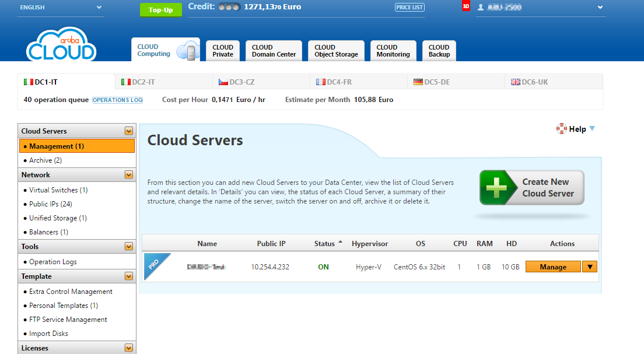Click the Hyper-V hypervisor cell
The image size is (644, 354).
pyautogui.click(x=369, y=267)
